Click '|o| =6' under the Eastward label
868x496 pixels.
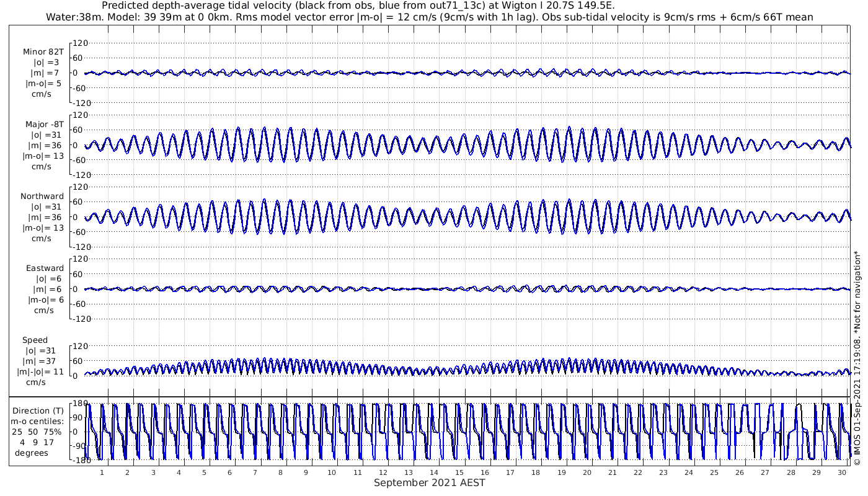(x=48, y=279)
